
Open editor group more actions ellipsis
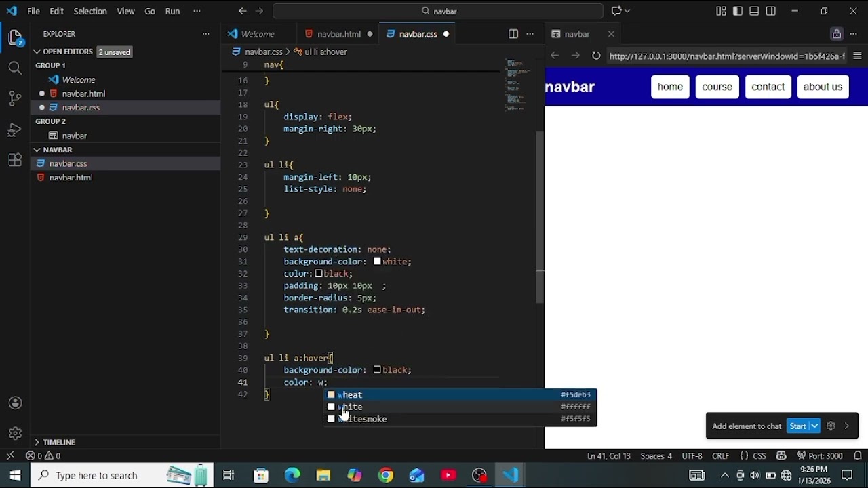click(531, 34)
